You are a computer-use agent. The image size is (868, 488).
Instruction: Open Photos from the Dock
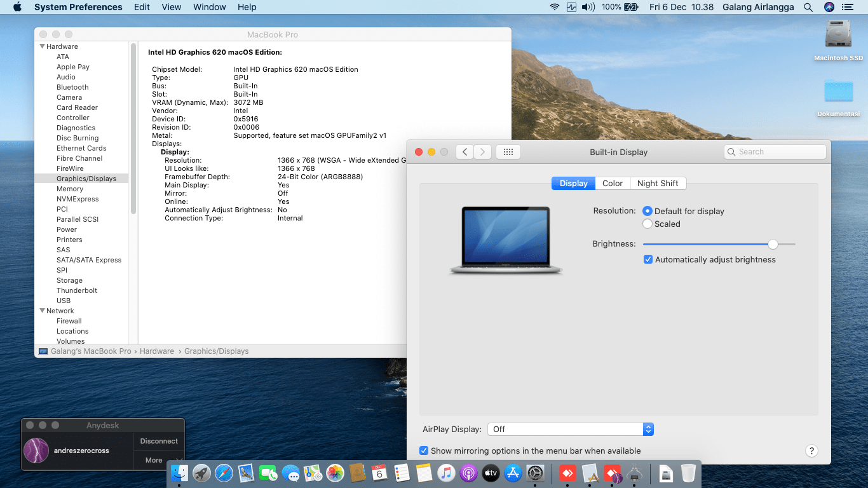point(335,473)
